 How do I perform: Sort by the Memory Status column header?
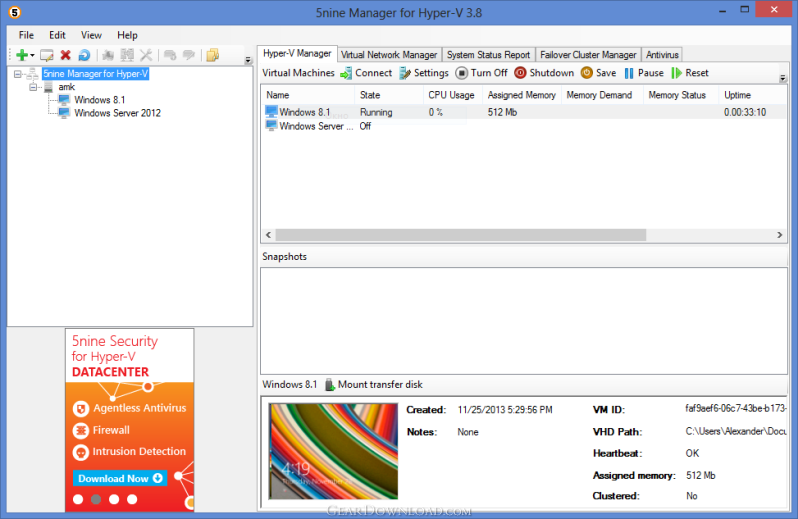pyautogui.click(x=681, y=95)
